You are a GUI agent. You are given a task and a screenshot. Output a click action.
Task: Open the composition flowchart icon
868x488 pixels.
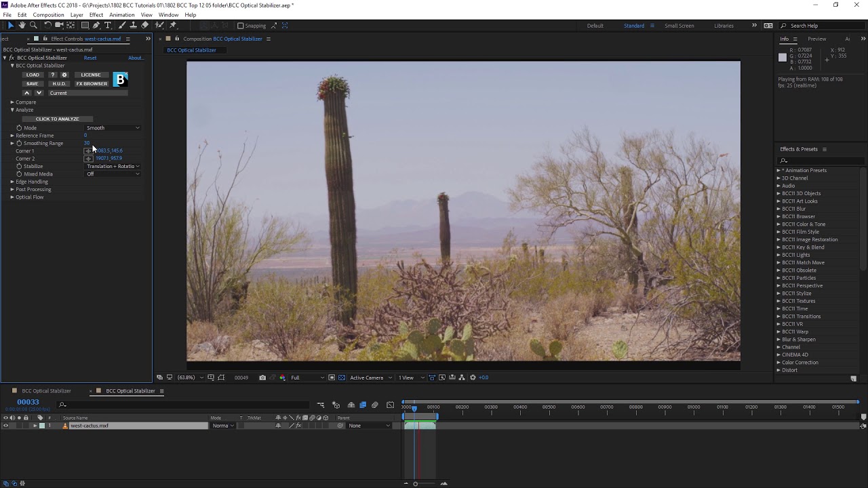click(x=462, y=378)
